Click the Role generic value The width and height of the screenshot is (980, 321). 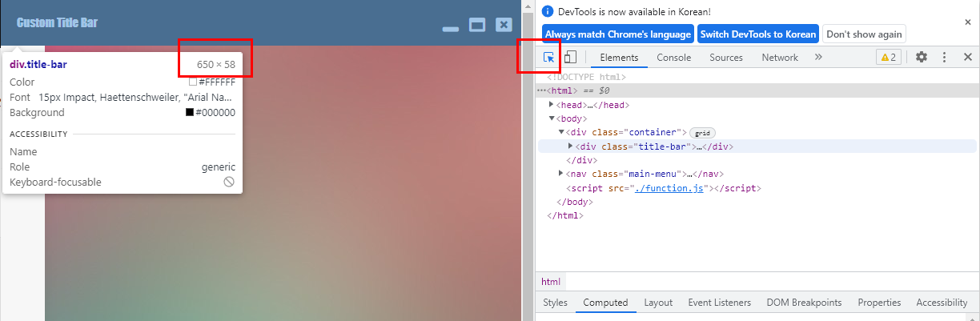pos(218,167)
